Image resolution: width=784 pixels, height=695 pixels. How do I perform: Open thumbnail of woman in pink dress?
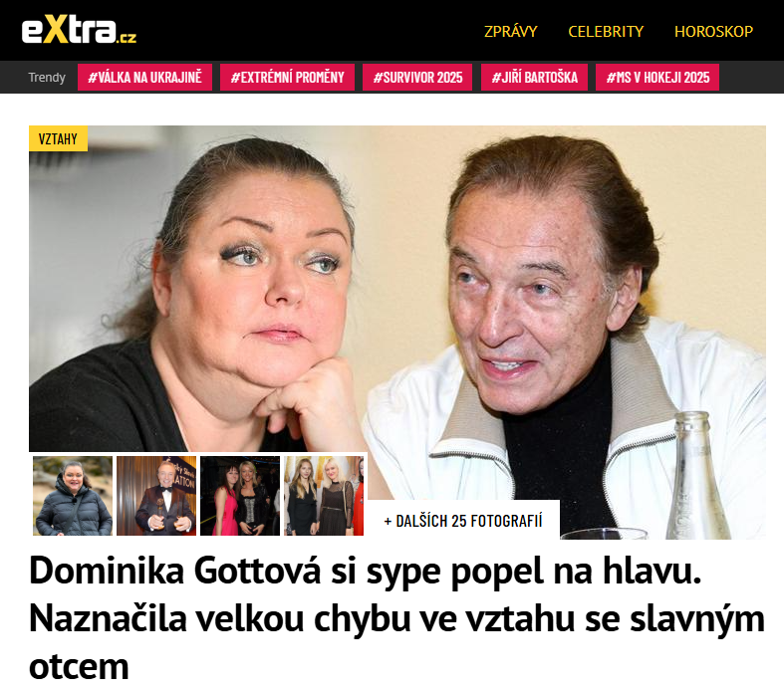(240, 496)
